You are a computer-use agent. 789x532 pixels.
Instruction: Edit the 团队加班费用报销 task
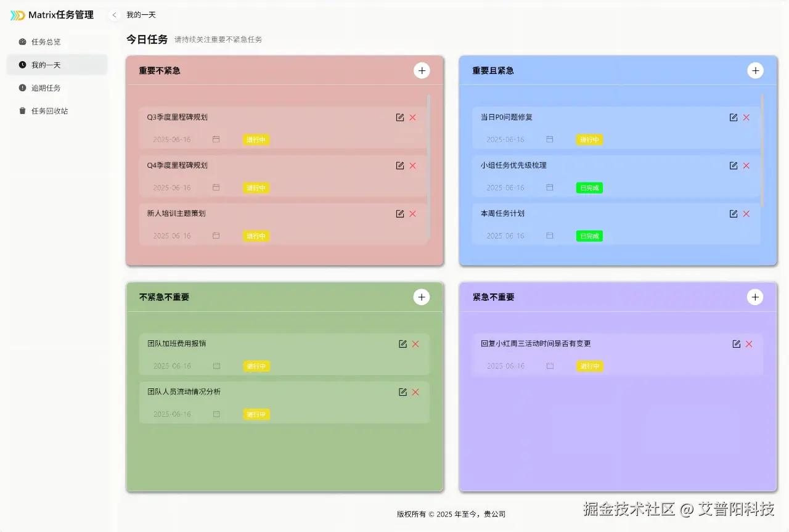(x=403, y=344)
